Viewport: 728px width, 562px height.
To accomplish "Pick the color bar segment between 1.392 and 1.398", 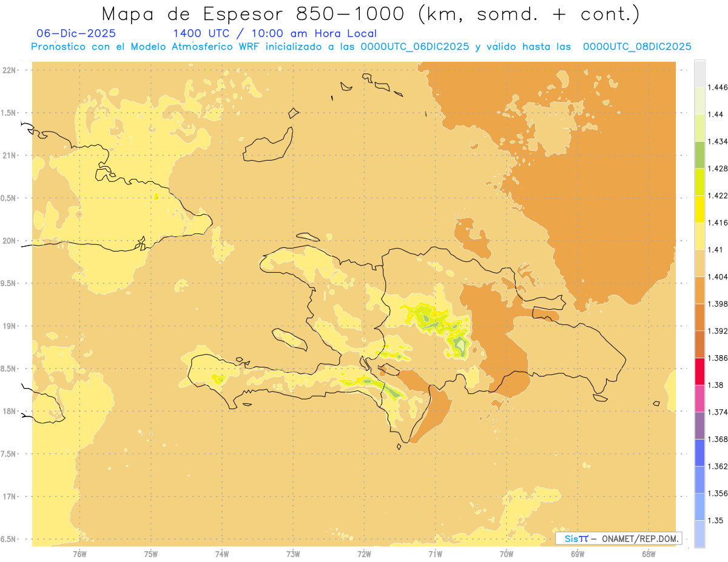I will coord(699,317).
